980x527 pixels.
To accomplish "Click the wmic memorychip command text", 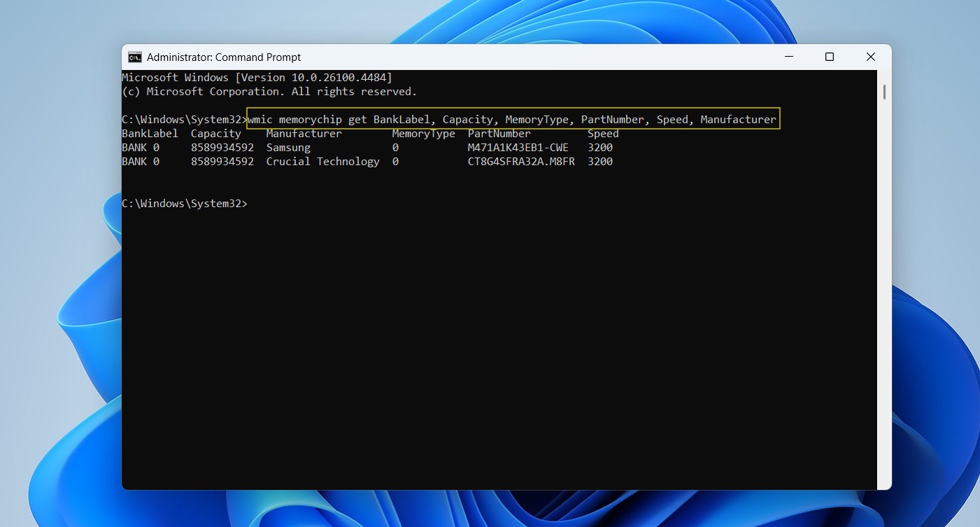I will pyautogui.click(x=512, y=120).
